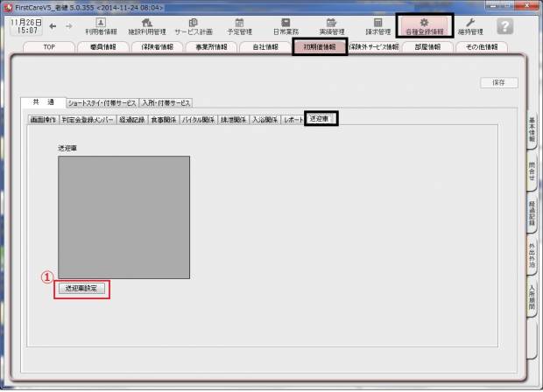Open the 実績管理 toolbar icon
The width and height of the screenshot is (543, 392).
pos(332,25)
